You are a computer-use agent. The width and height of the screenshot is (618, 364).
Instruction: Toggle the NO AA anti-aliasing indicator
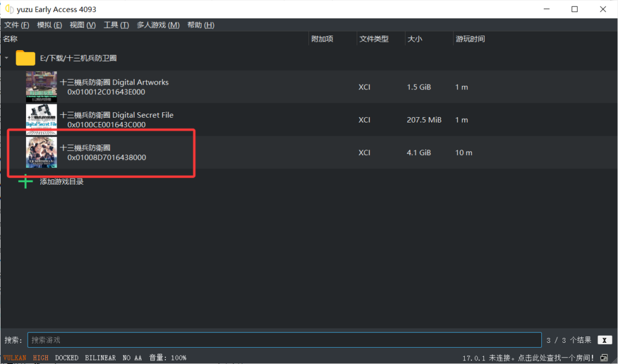click(132, 358)
